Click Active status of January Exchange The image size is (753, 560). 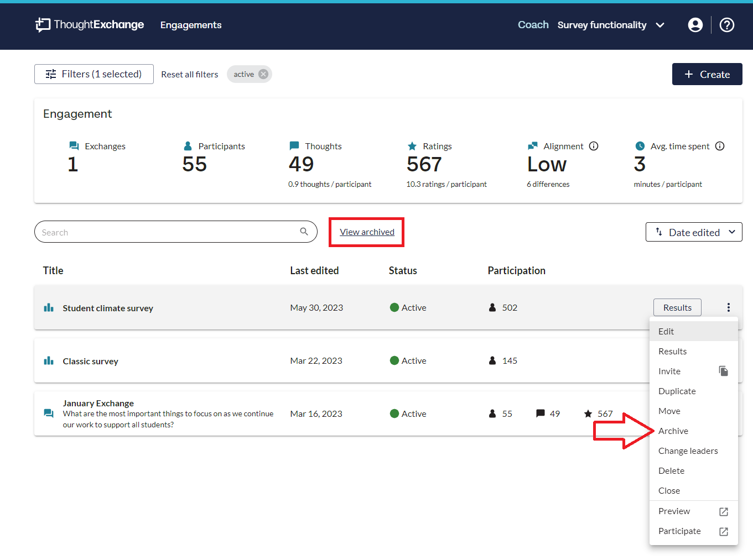[x=408, y=414]
